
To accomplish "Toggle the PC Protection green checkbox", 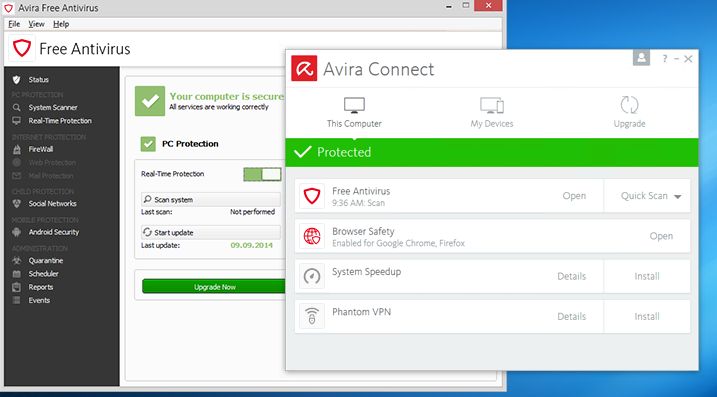I will [148, 144].
